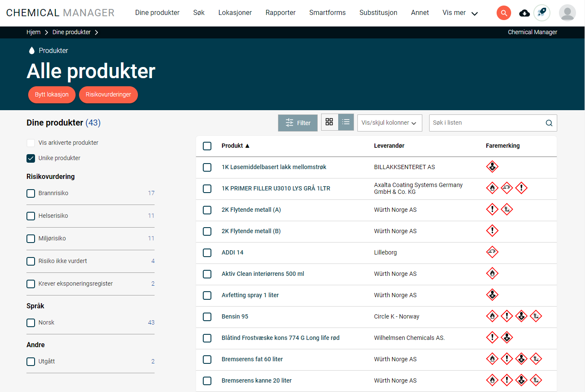Open the Annet menu
Image resolution: width=585 pixels, height=392 pixels.
(420, 13)
